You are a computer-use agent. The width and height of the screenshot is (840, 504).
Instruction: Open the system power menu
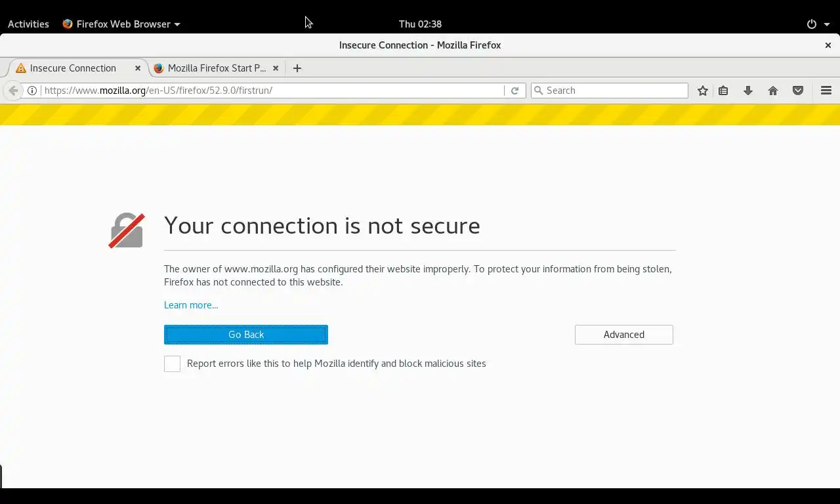pyautogui.click(x=818, y=24)
